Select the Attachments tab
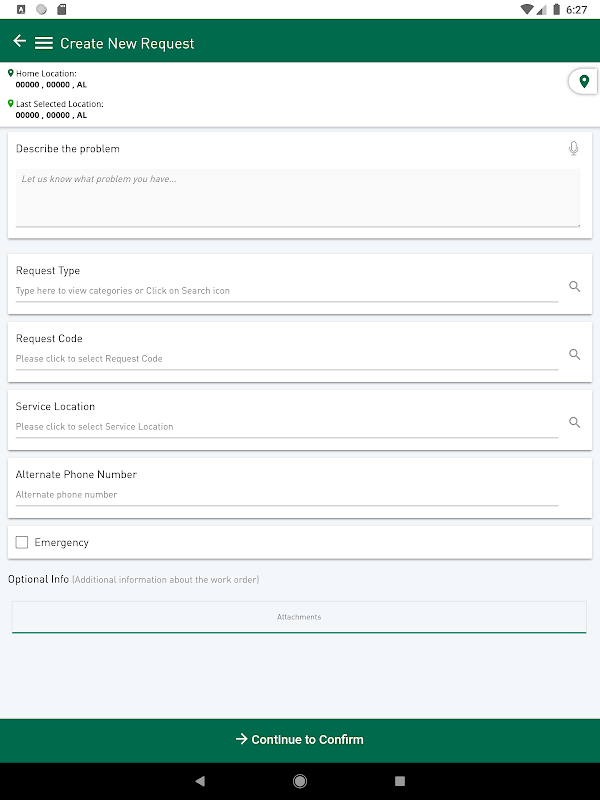600x800 pixels. (299, 617)
